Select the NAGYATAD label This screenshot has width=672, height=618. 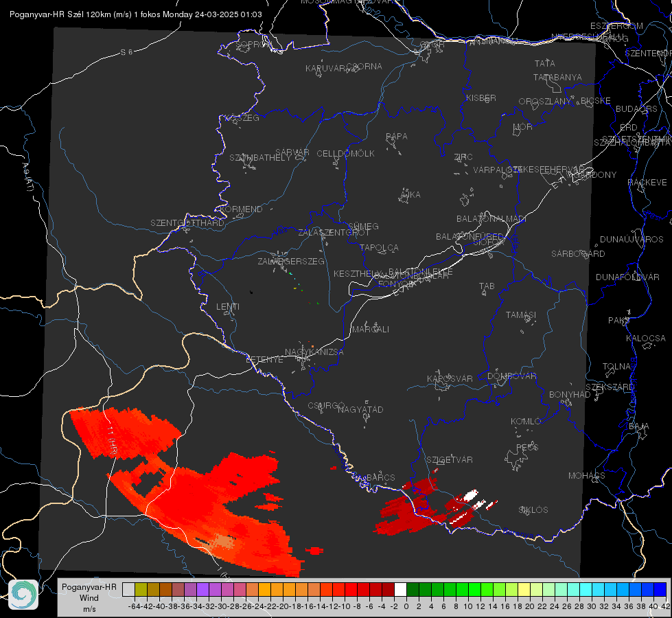coord(360,409)
